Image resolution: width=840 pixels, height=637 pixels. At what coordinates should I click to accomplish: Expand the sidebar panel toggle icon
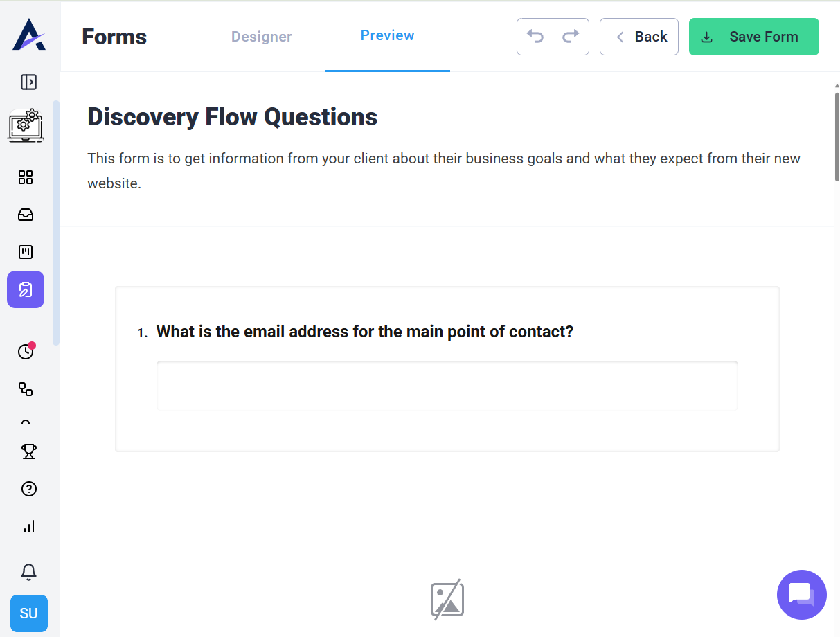(x=28, y=82)
